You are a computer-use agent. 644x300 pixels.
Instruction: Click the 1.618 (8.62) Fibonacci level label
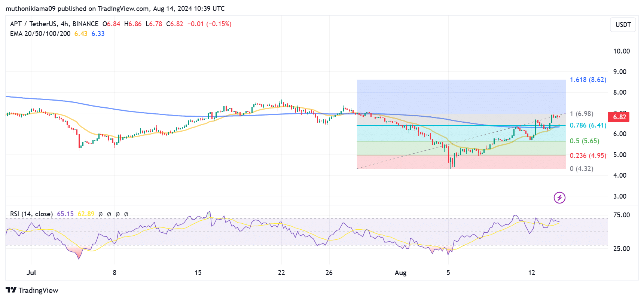(588, 80)
